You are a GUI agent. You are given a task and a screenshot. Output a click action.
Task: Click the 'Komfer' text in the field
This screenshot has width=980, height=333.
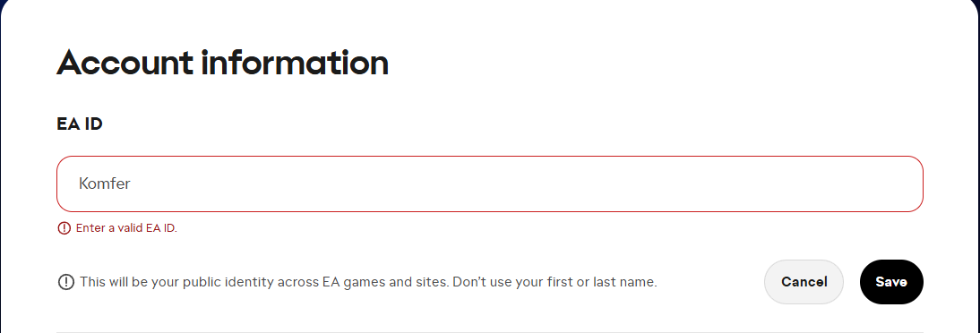point(105,184)
